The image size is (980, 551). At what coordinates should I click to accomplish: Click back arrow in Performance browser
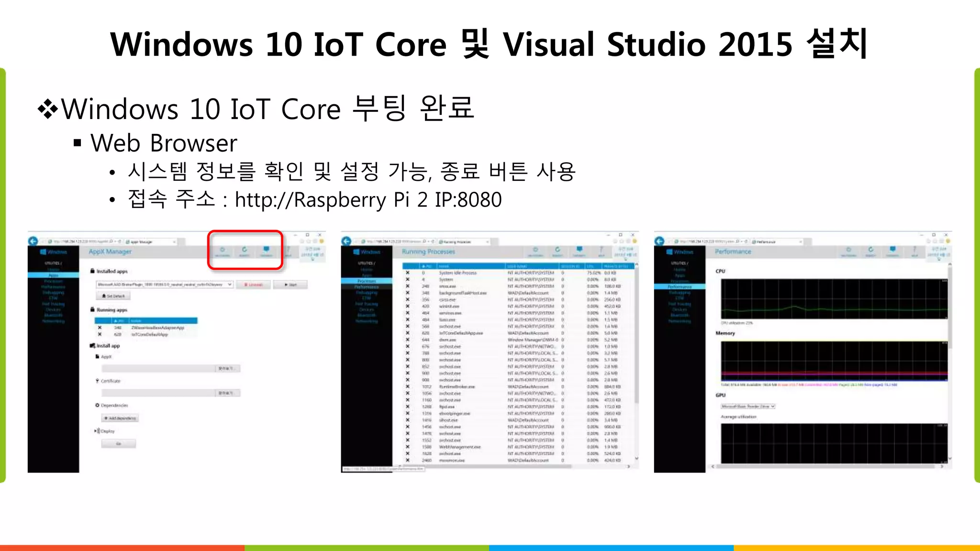click(659, 241)
